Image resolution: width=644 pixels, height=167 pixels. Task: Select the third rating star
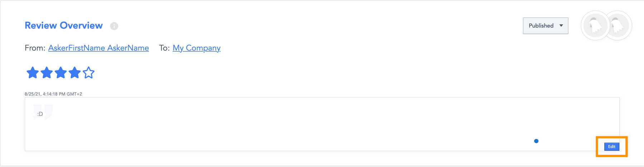click(x=61, y=73)
